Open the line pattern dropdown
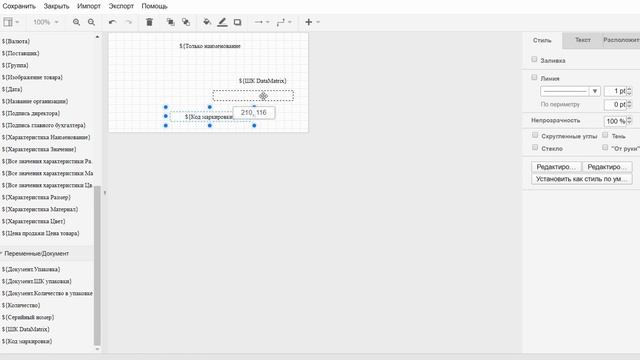 pos(570,91)
